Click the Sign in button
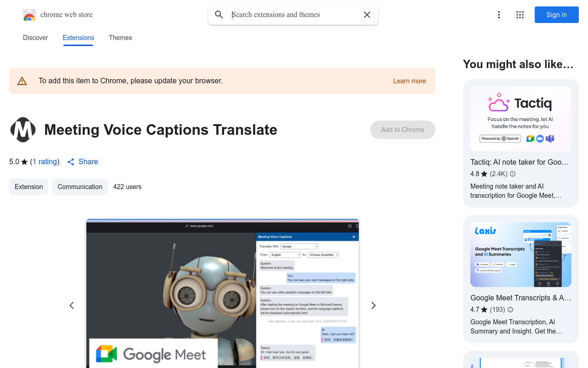This screenshot has height=368, width=588. coord(557,15)
